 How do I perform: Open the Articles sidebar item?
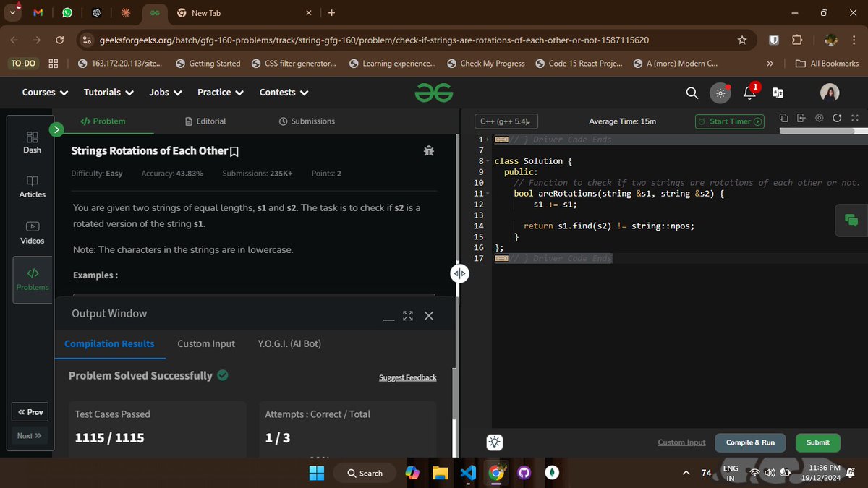[x=33, y=187]
